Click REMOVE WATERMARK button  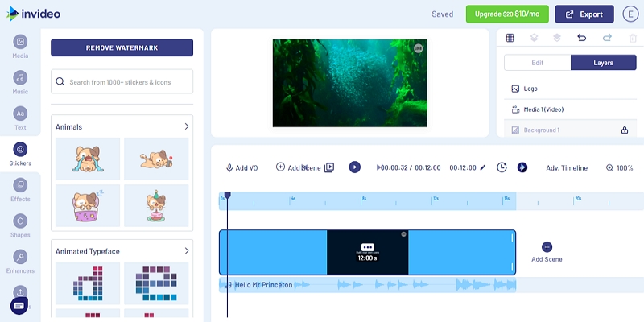tap(122, 47)
